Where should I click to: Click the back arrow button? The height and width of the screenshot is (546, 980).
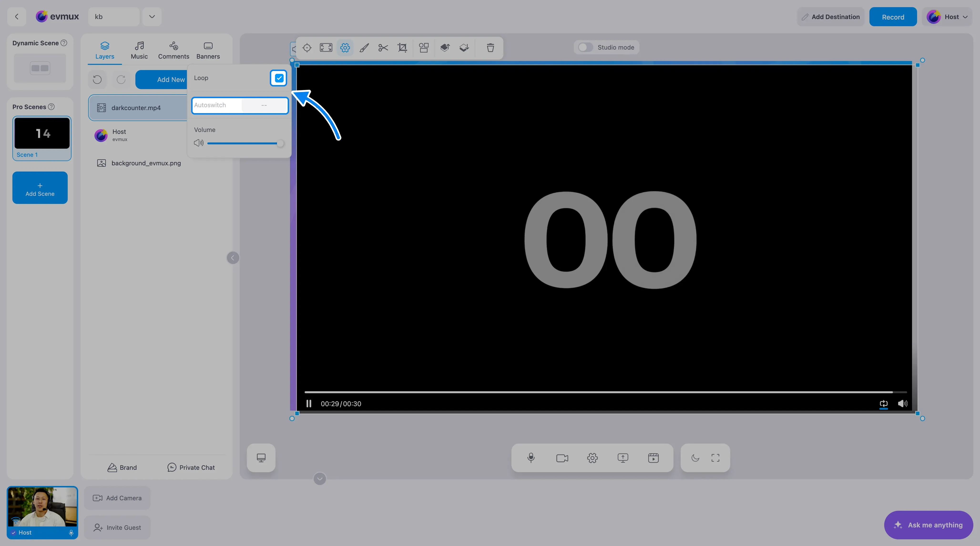[16, 17]
